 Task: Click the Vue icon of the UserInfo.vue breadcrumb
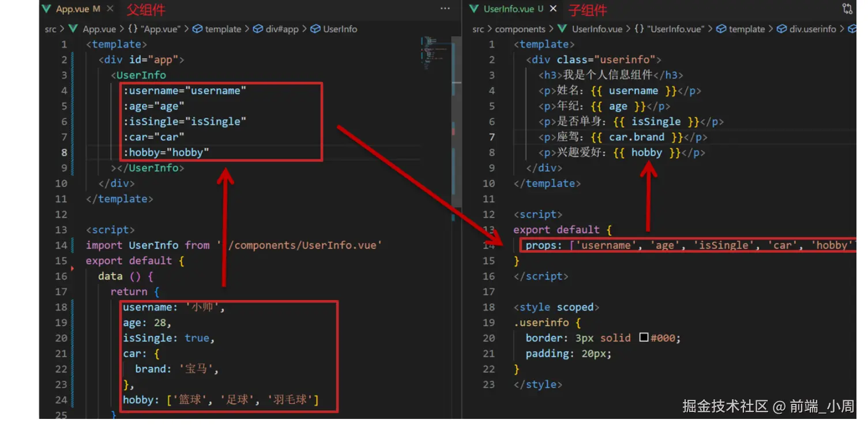pyautogui.click(x=562, y=29)
